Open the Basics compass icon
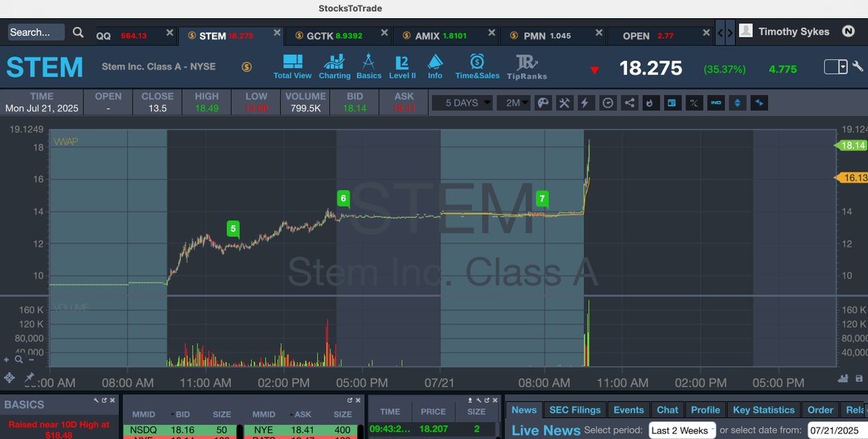This screenshot has height=439, width=868. pos(368,67)
